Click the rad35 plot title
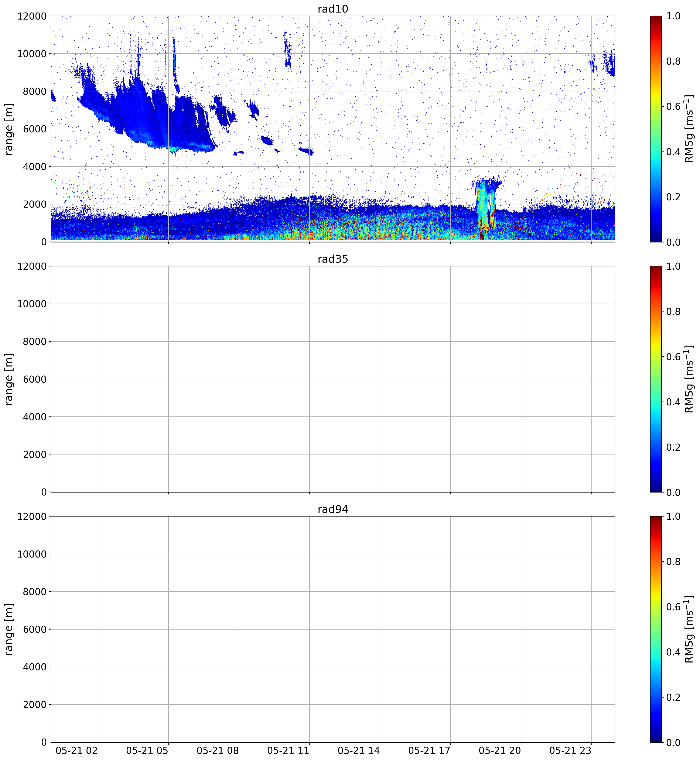700x760 pixels. click(332, 259)
